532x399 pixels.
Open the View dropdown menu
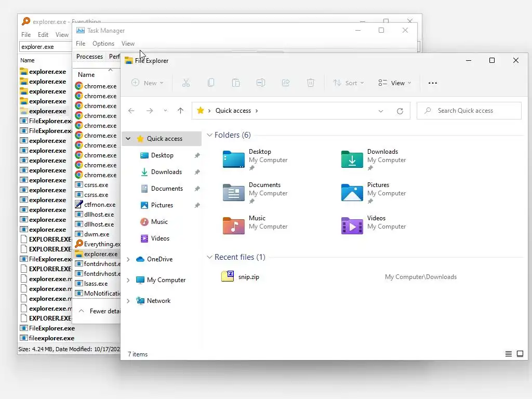[395, 83]
